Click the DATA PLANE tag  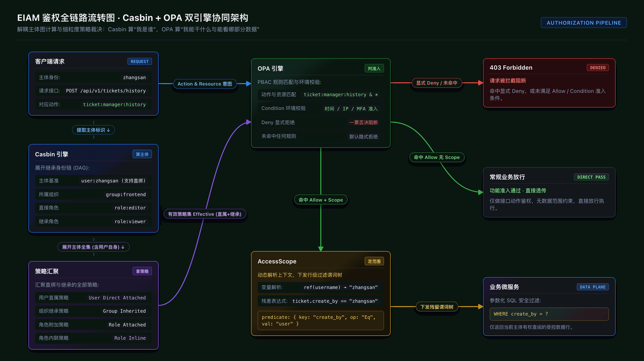[592, 287]
